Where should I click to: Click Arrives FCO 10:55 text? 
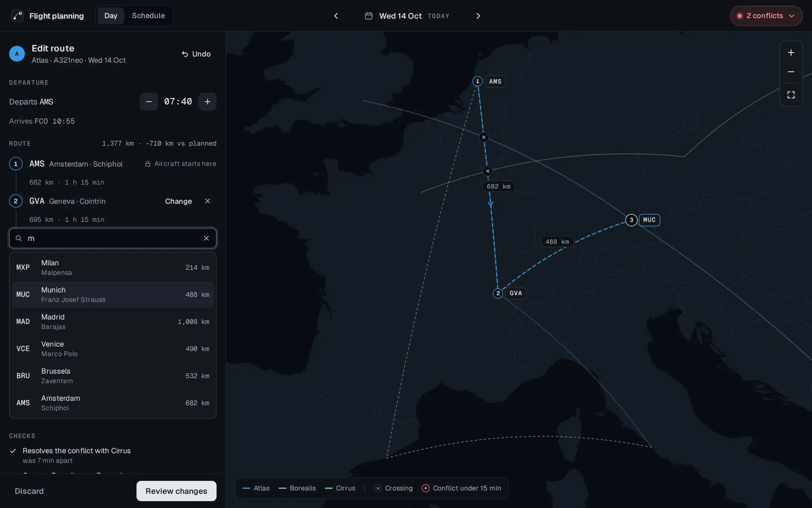pyautogui.click(x=42, y=121)
